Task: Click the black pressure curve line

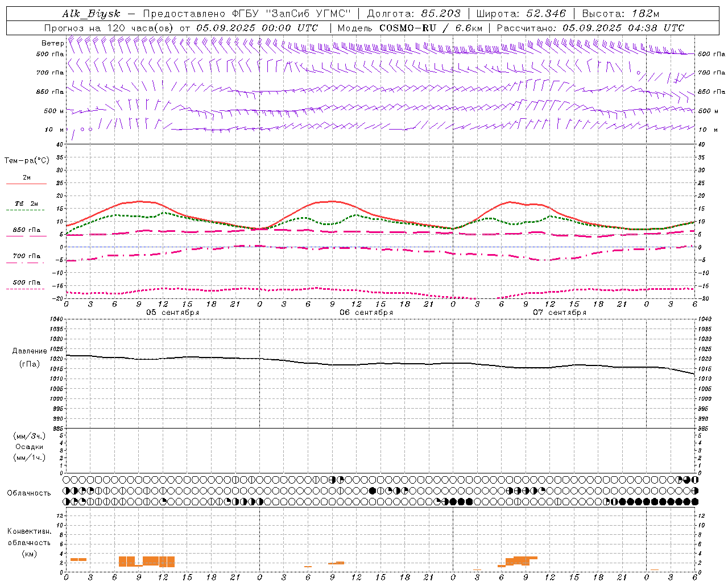Action: pos(380,364)
